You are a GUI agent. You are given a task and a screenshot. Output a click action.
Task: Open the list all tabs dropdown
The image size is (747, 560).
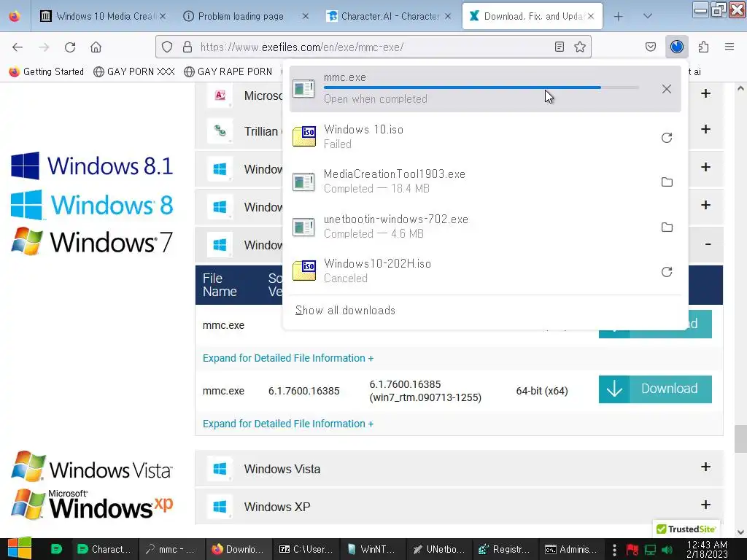(x=647, y=16)
